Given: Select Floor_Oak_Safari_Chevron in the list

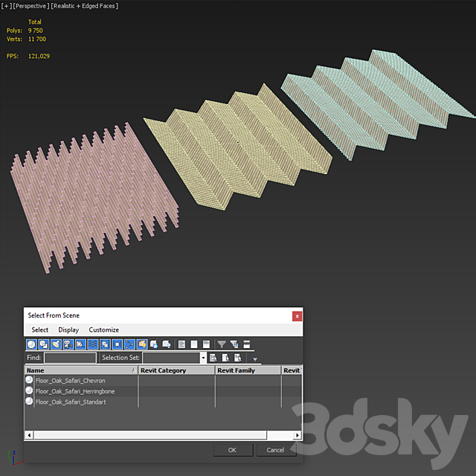Looking at the screenshot, I should [70, 381].
